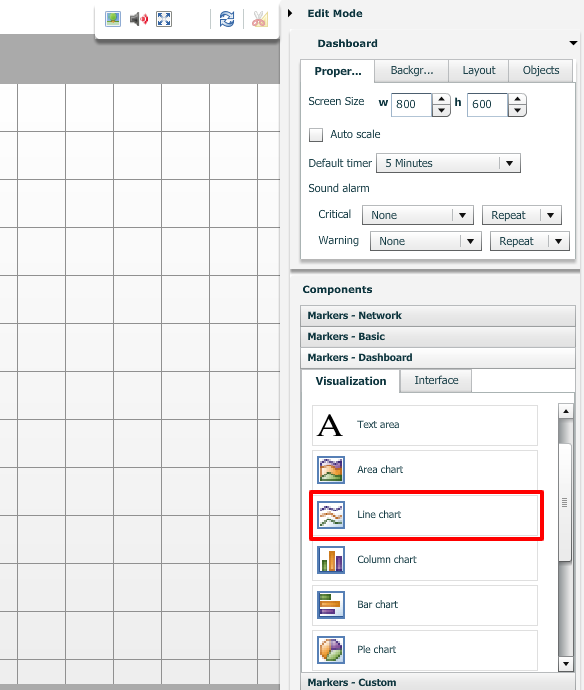584x690 pixels.
Task: Switch to the Interface tab
Action: pos(436,380)
